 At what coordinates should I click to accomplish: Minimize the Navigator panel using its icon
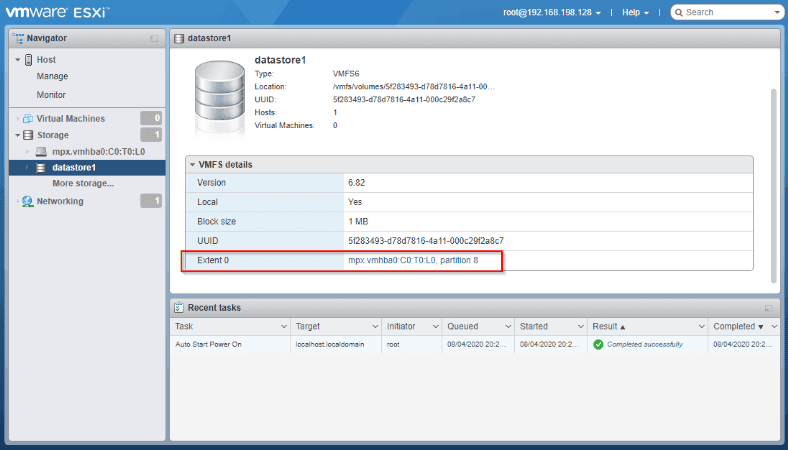pos(153,38)
